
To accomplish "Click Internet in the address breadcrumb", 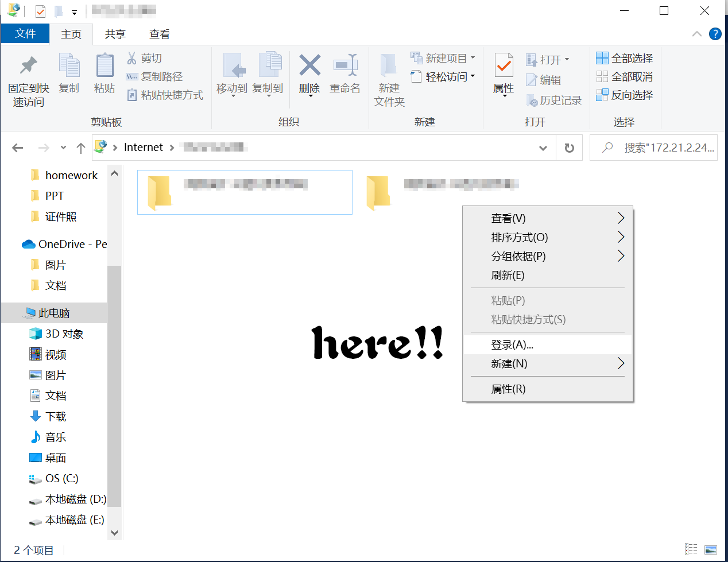I will click(x=144, y=148).
